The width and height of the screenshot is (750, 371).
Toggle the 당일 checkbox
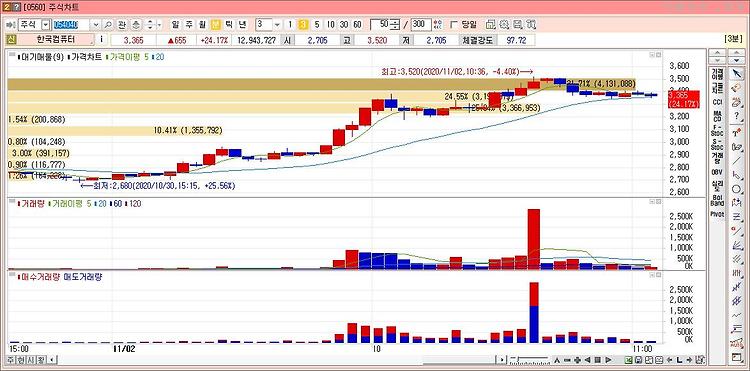[454, 24]
